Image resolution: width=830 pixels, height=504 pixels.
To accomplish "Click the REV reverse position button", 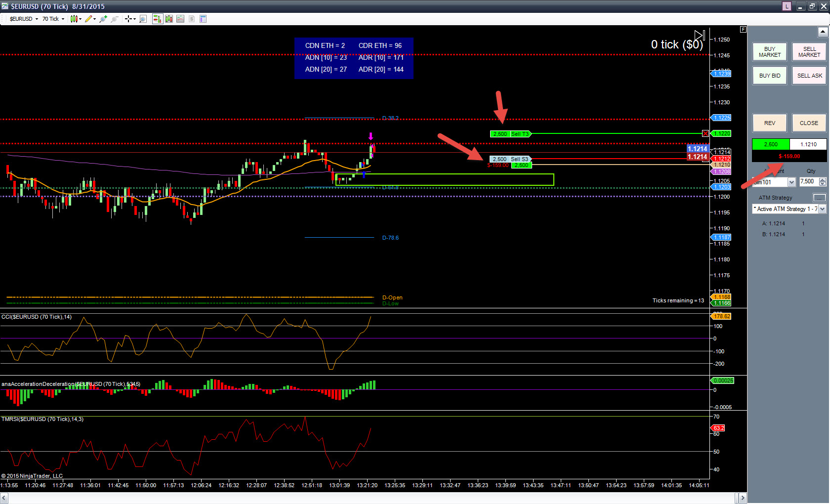I will (x=770, y=123).
